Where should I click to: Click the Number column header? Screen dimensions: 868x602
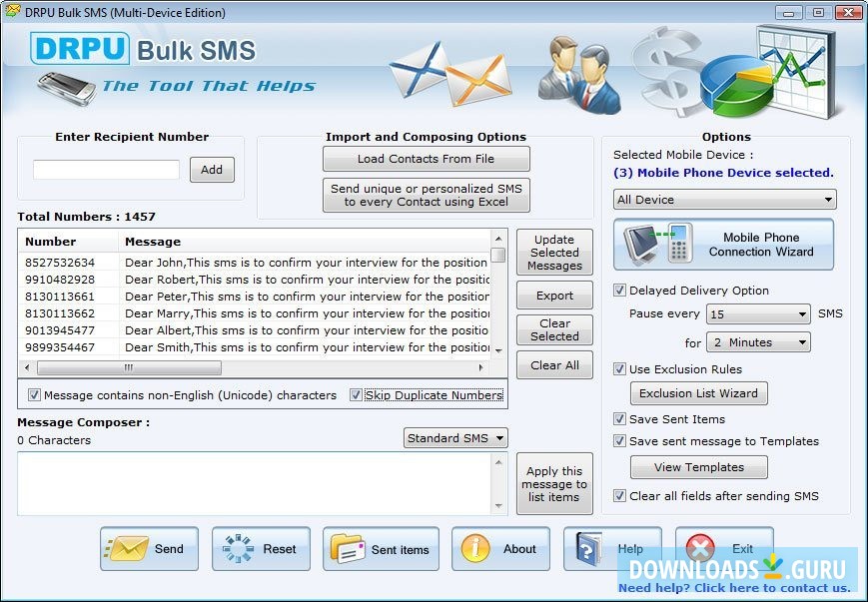point(69,242)
